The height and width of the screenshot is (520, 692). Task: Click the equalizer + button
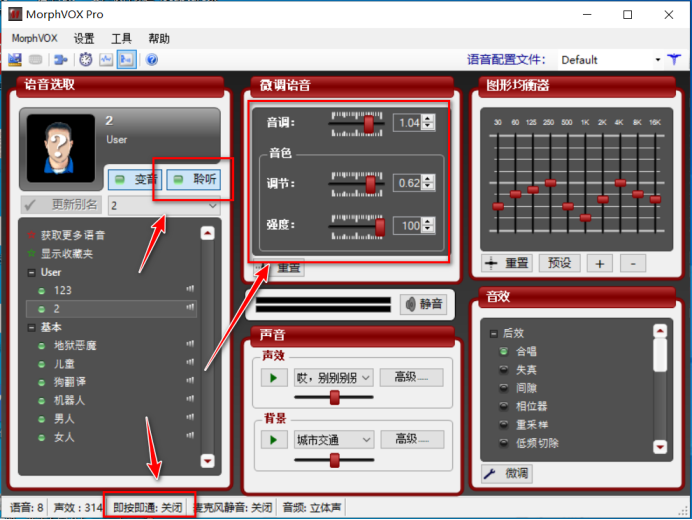(599, 264)
